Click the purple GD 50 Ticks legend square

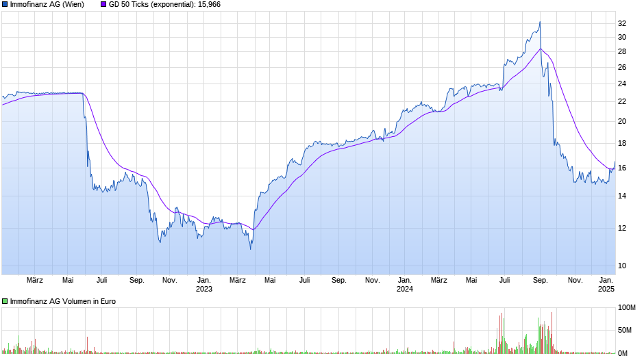(x=103, y=5)
